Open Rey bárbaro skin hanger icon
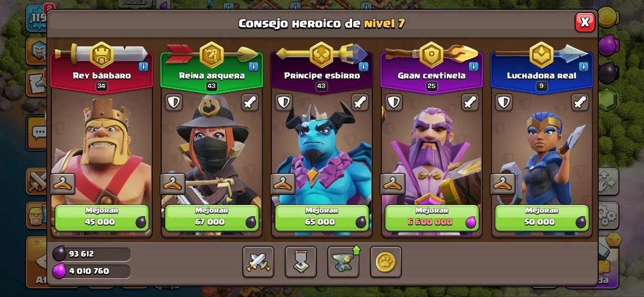 (x=63, y=184)
